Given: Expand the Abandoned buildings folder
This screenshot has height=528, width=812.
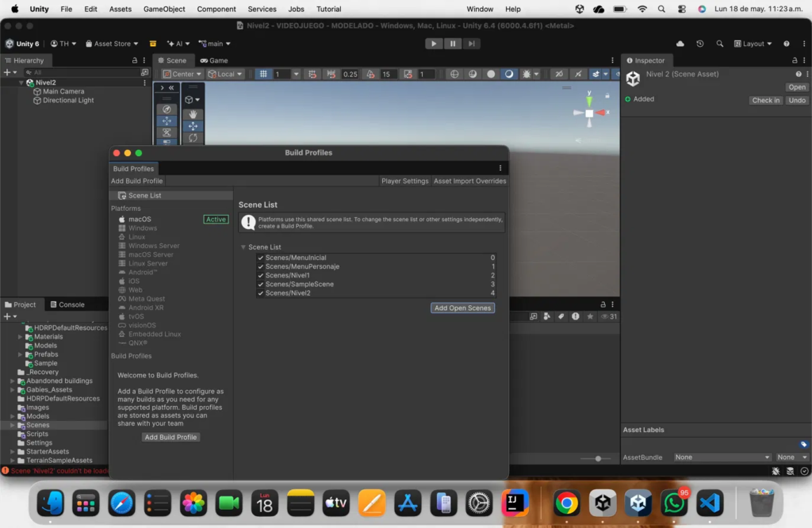Looking at the screenshot, I should [x=13, y=381].
